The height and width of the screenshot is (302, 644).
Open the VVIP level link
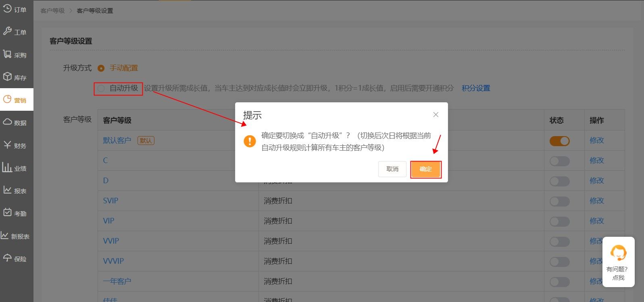coord(111,241)
